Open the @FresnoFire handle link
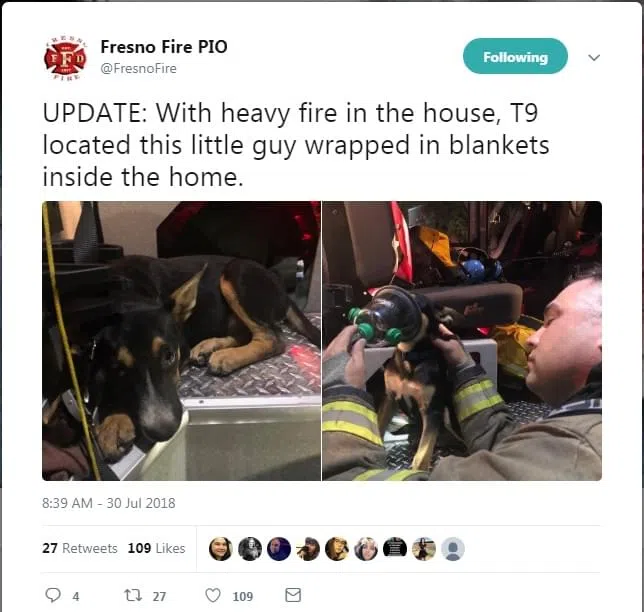Image resolution: width=644 pixels, height=612 pixels. (138, 68)
